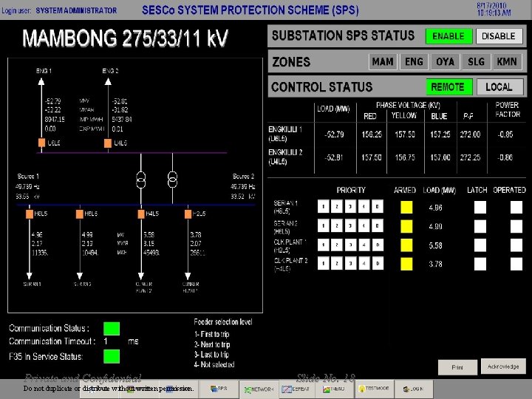Click the Serian 2 yellow armed indicator
532x399 pixels.
coord(406,226)
